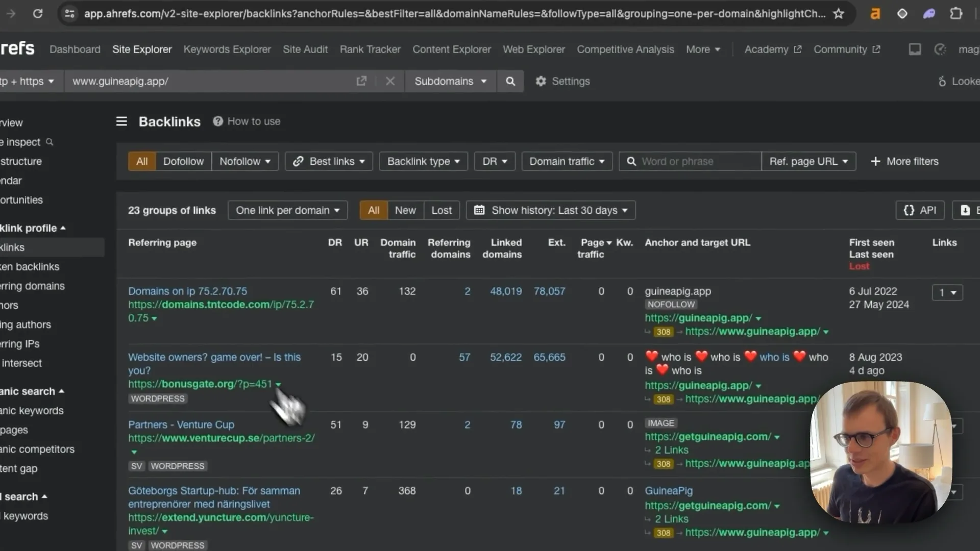This screenshot has height=551, width=980.
Task: Clear the URL field with the X icon
Action: pos(390,81)
